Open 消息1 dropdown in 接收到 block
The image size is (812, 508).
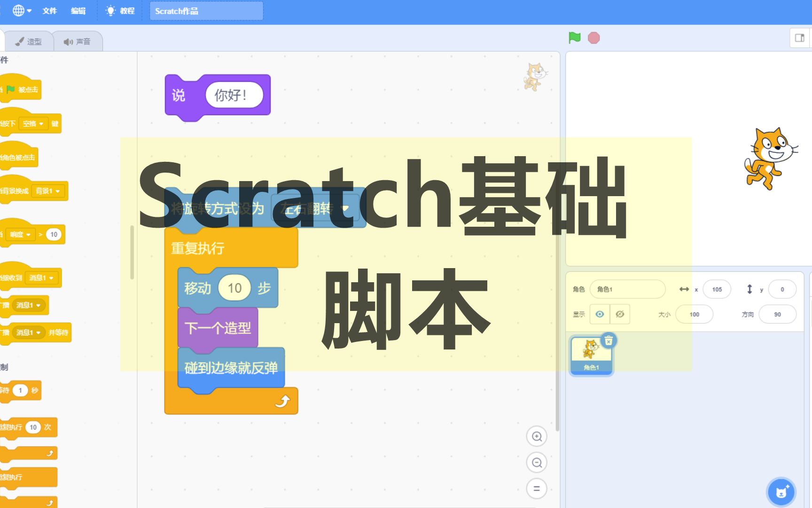click(x=41, y=278)
